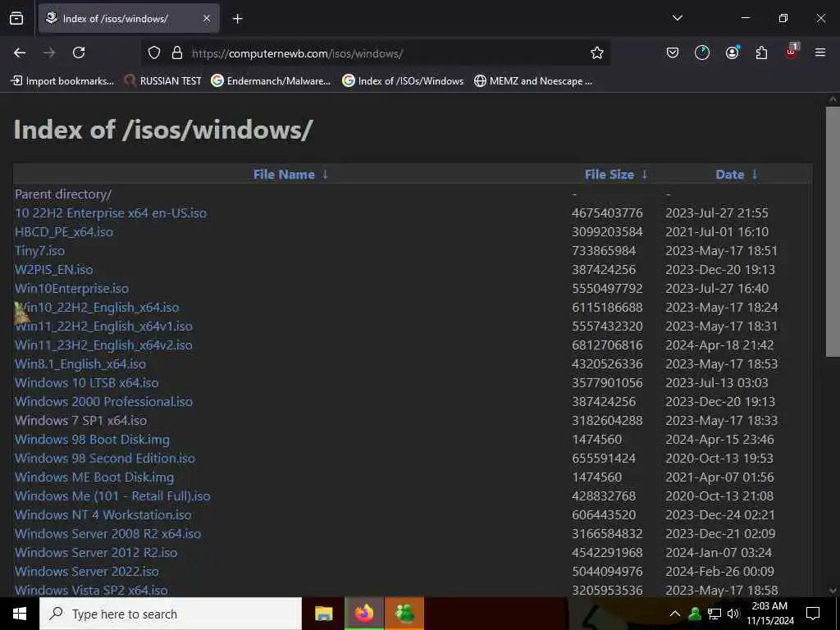Open Win11_22H2_English_x64v1.iso link
This screenshot has height=630, width=840.
click(103, 326)
